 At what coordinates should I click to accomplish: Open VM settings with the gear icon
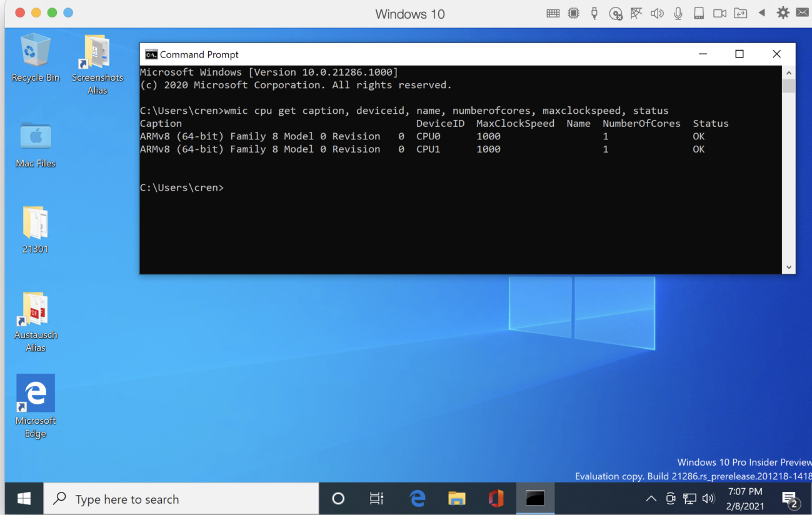pos(783,12)
